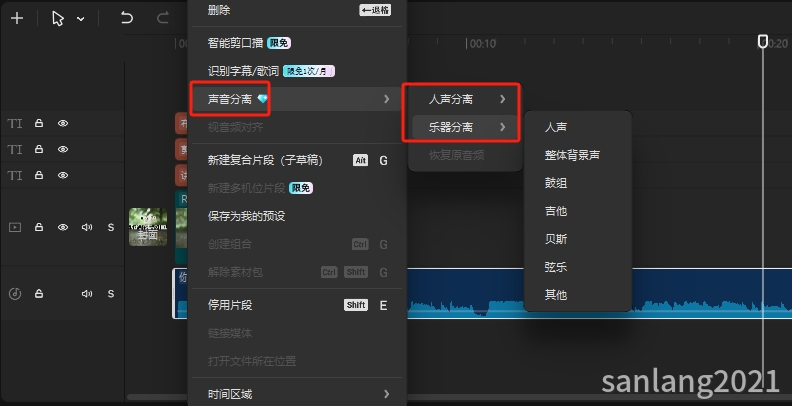Click the redo arrow icon
The height and width of the screenshot is (406, 792).
162,19
